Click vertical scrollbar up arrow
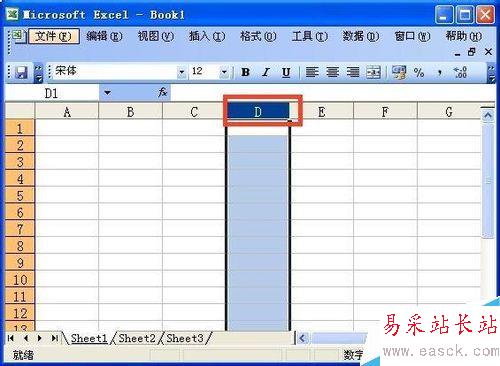 [488, 116]
